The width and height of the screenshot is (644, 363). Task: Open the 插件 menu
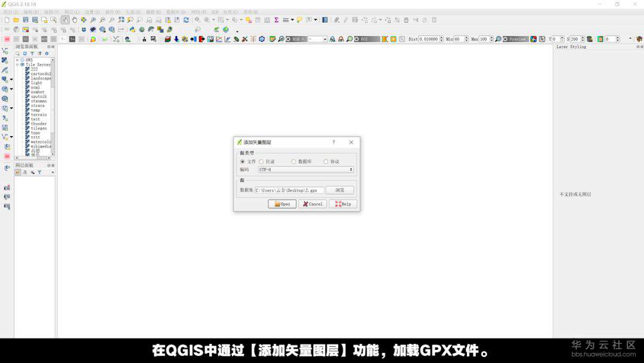pyautogui.click(x=113, y=12)
